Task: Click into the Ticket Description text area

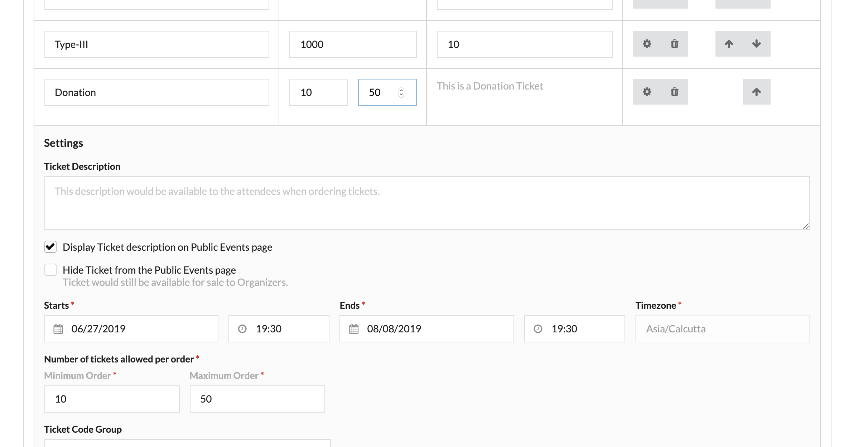Action: pyautogui.click(x=427, y=203)
